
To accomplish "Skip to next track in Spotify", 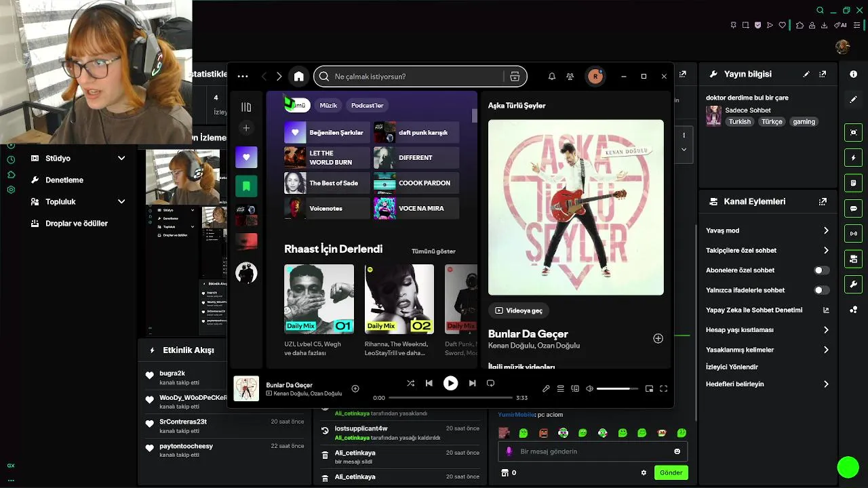I will 472,383.
